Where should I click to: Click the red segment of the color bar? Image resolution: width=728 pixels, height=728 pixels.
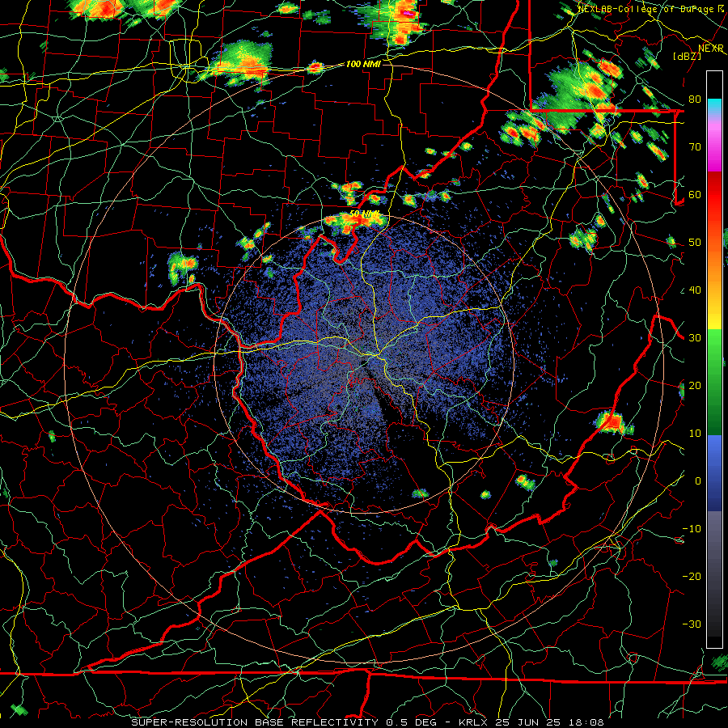pos(714,195)
